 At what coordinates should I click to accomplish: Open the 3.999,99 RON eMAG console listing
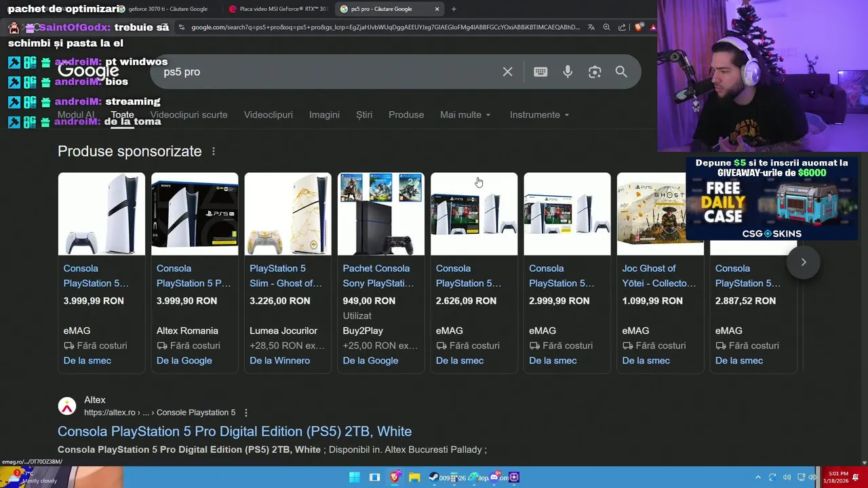101,272
